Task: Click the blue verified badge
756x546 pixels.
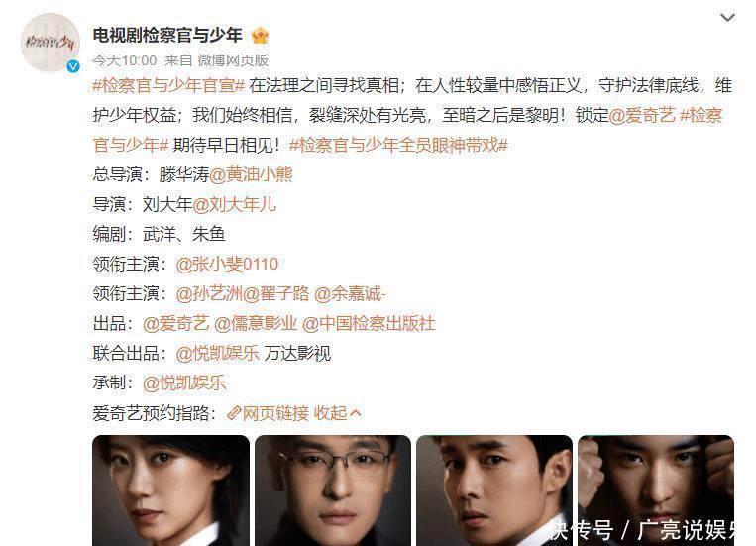Action: (73, 66)
